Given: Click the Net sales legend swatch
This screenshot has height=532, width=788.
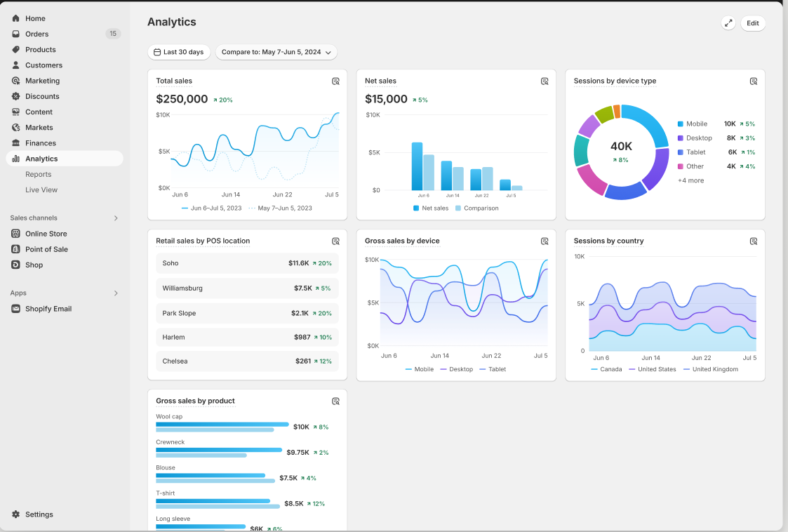Looking at the screenshot, I should (x=416, y=208).
